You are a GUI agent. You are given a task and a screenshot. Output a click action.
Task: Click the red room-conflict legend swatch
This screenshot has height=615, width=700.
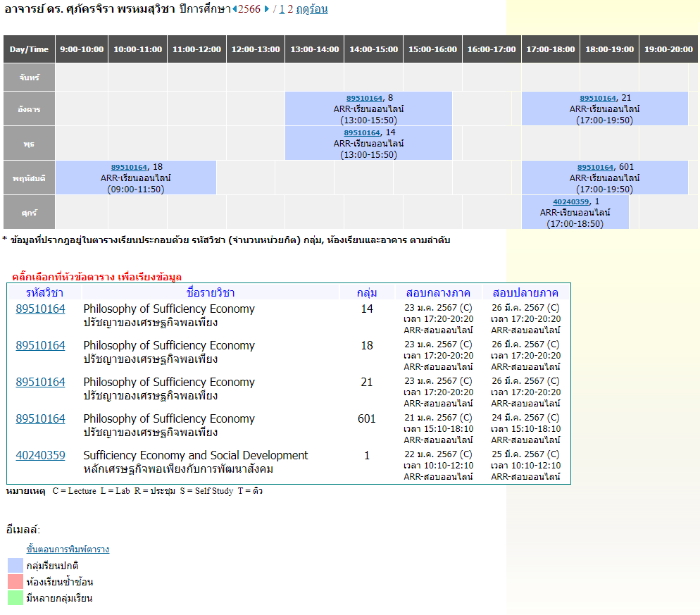15,582
